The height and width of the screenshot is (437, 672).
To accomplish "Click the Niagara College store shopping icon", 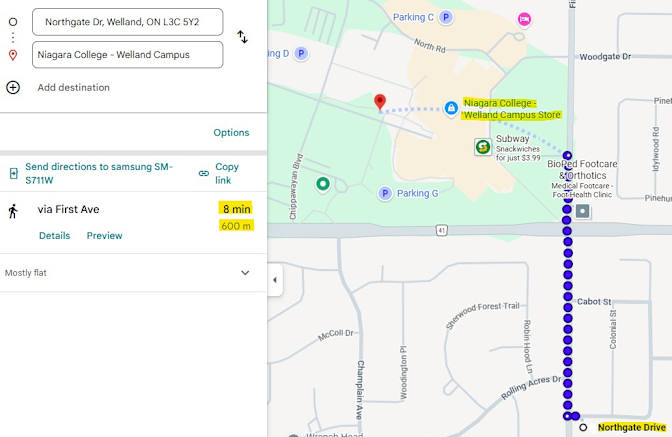I will coord(451,108).
